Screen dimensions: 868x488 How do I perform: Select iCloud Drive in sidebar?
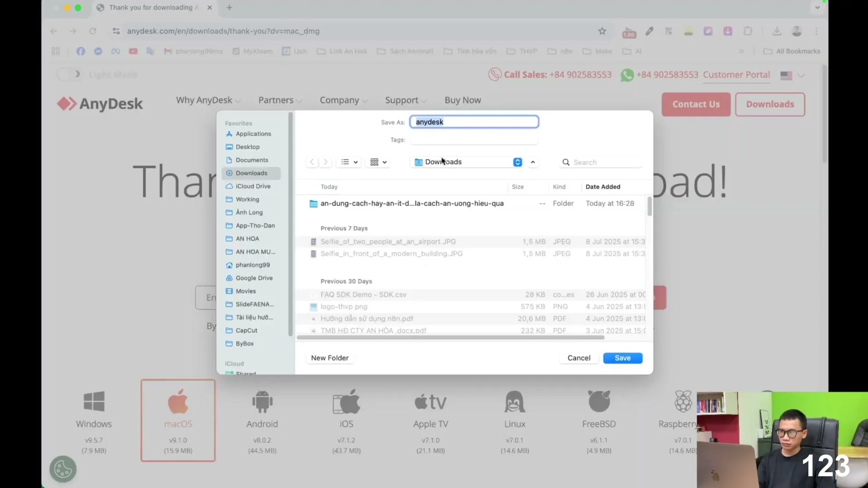pos(251,186)
